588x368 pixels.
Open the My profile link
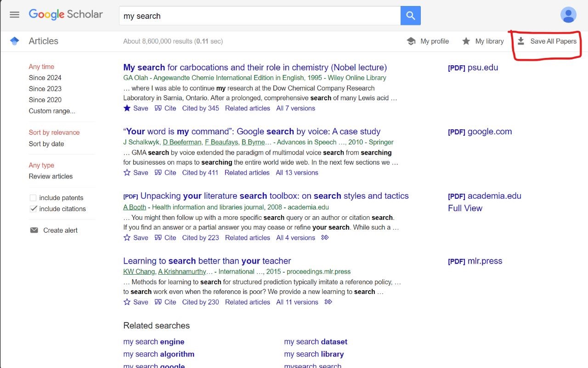tap(435, 41)
